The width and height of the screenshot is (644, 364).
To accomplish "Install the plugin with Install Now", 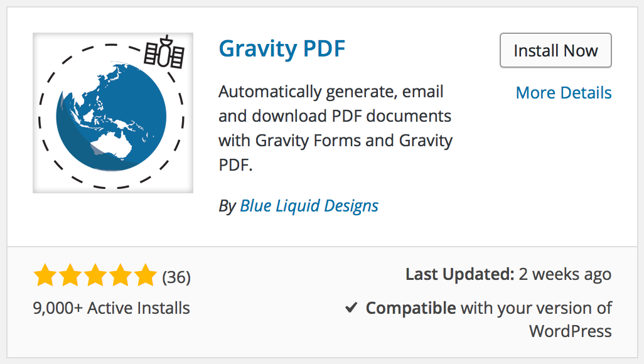I will [x=555, y=50].
